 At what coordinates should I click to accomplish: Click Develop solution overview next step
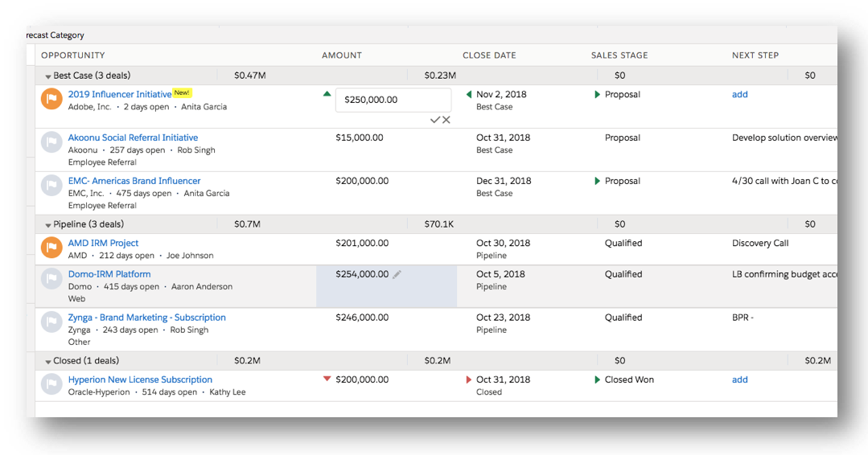click(x=784, y=137)
